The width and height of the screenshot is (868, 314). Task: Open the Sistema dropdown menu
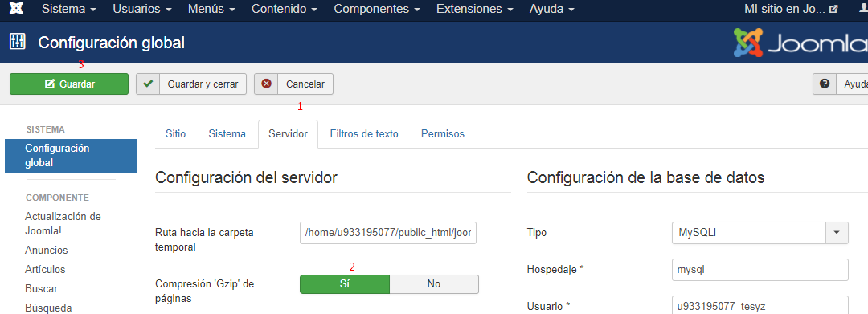click(x=69, y=10)
